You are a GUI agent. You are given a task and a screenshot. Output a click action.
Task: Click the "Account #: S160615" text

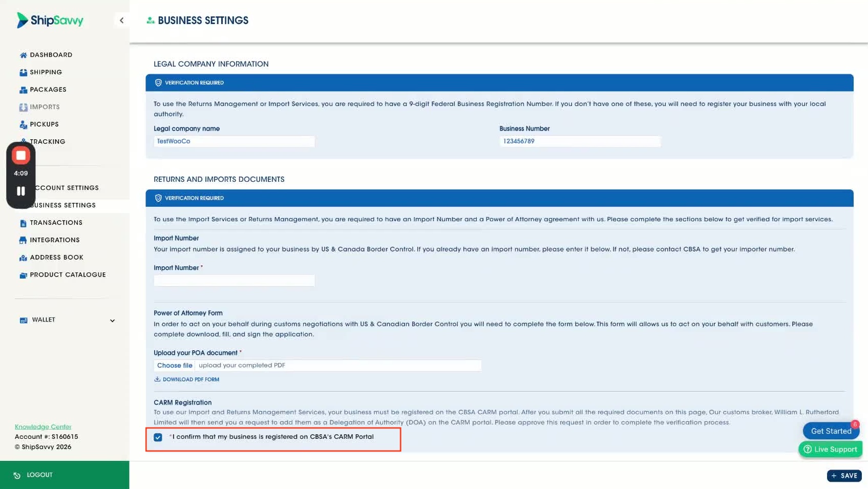[x=47, y=437]
